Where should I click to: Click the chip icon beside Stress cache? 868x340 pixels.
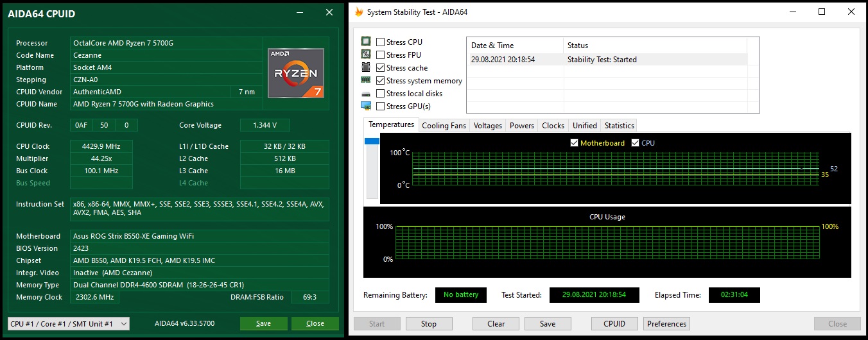(366, 67)
